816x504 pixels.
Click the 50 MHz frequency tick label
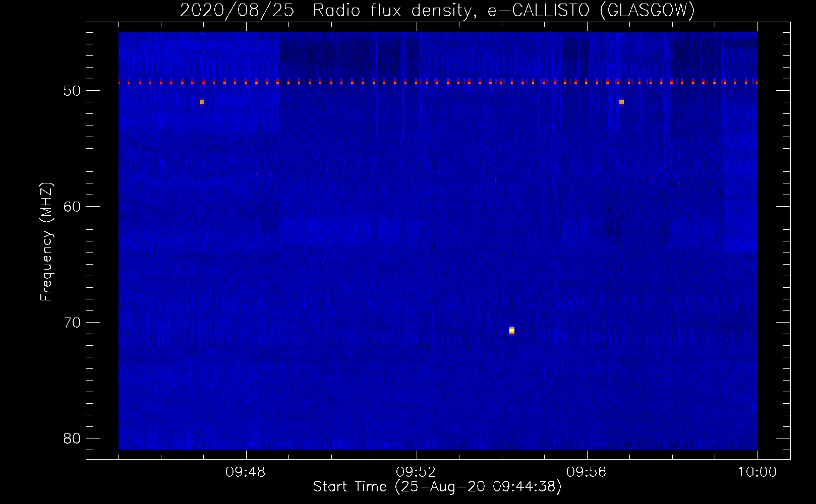73,91
